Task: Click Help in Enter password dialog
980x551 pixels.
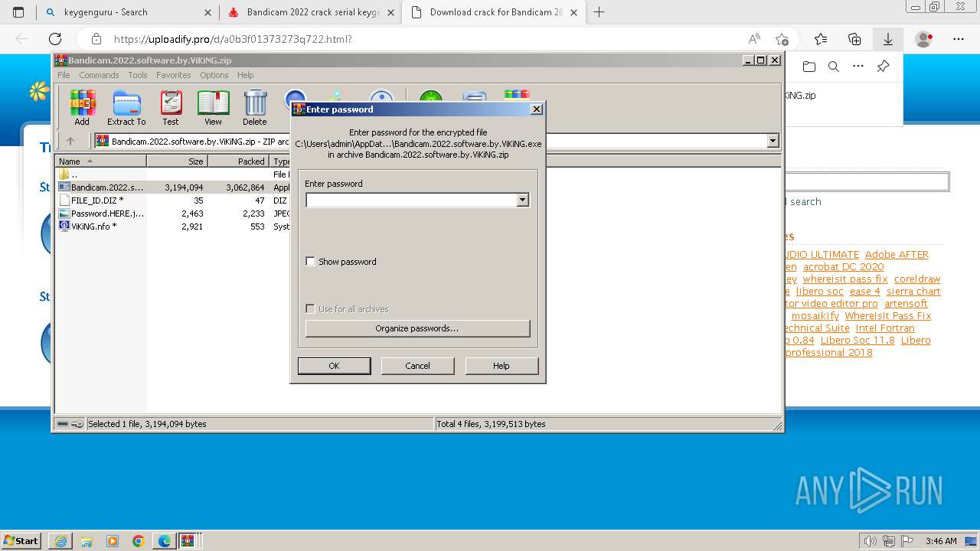Action: (x=501, y=366)
